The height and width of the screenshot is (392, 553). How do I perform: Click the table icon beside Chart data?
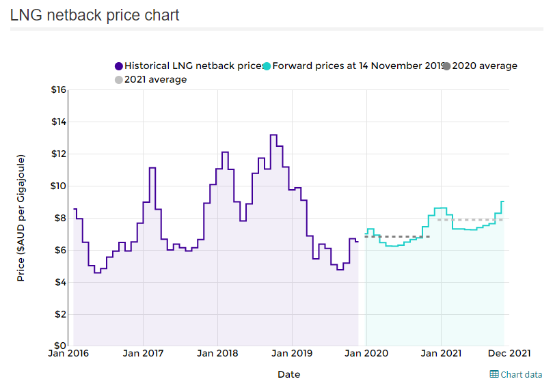pos(494,374)
